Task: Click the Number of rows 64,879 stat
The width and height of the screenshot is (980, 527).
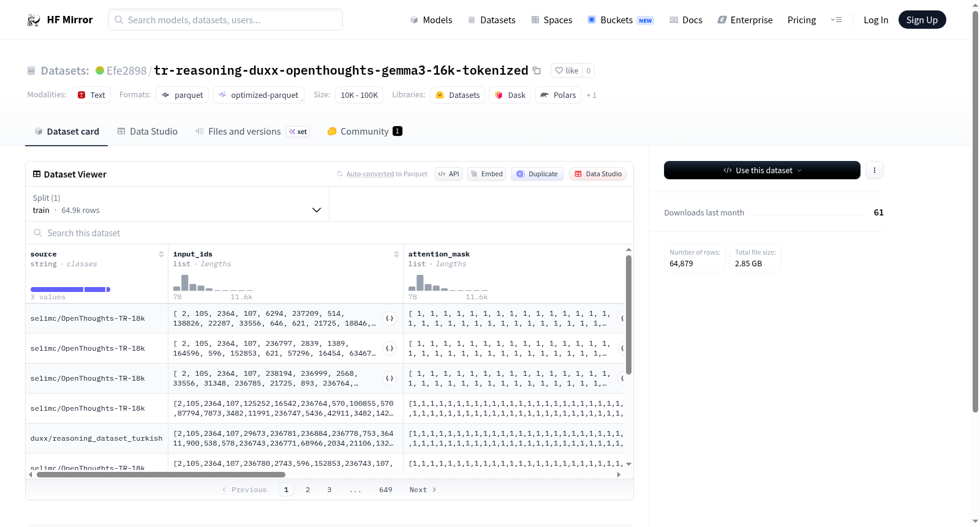Action: pyautogui.click(x=695, y=258)
